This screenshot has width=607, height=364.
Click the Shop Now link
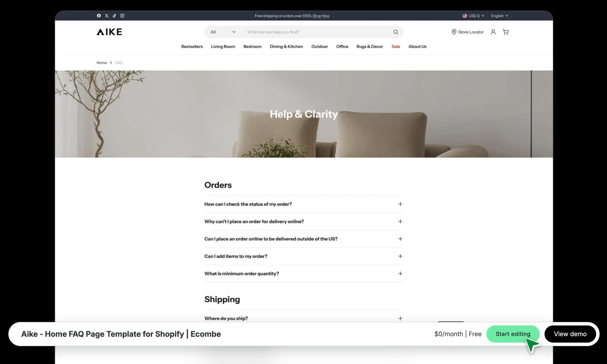click(x=321, y=16)
